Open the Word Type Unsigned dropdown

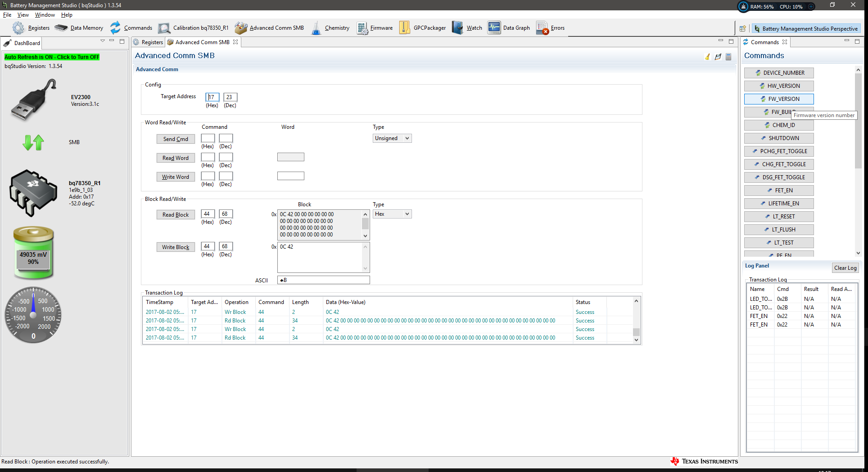(392, 138)
